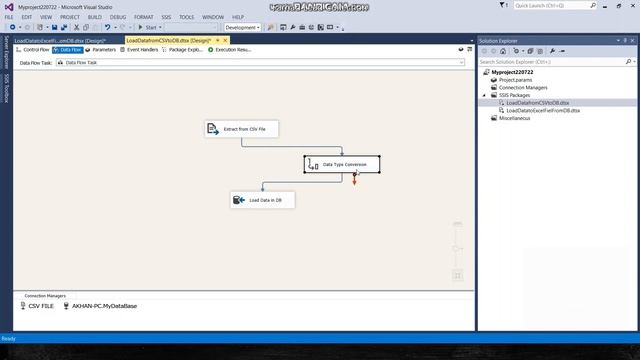
Task: Open the WINDOW menu
Action: point(213,17)
